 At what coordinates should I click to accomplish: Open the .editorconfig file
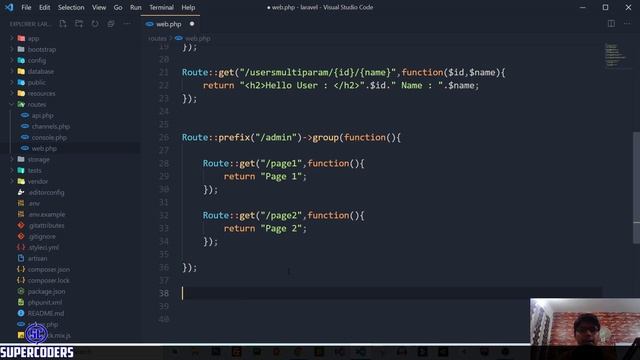point(46,193)
